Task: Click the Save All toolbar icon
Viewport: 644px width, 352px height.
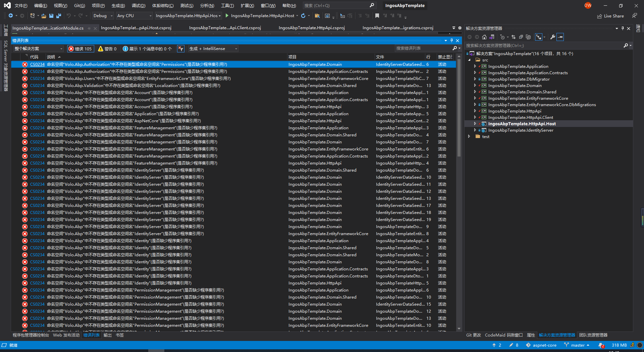Action: point(59,16)
